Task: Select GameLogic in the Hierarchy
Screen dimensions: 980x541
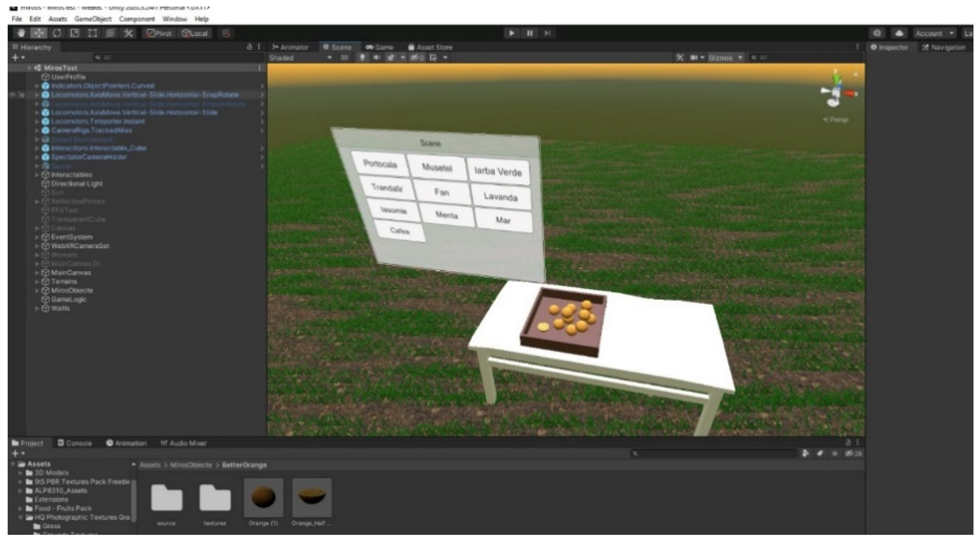Action: pyautogui.click(x=68, y=299)
